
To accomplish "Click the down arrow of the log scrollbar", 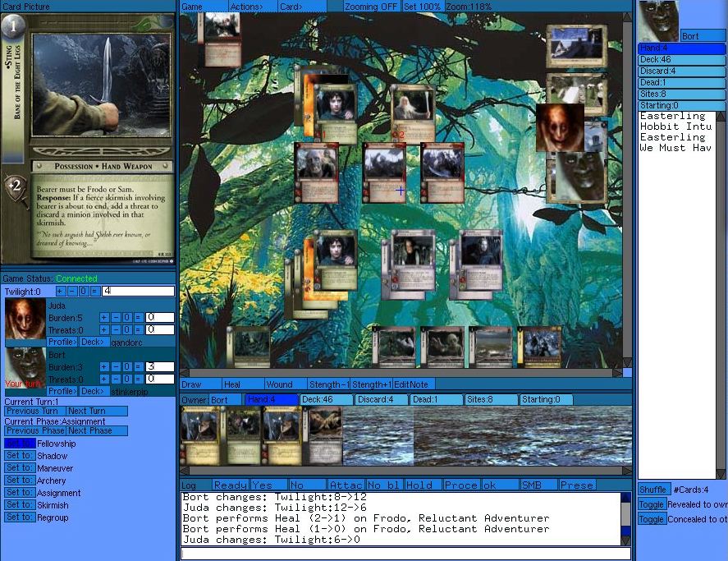I will point(625,541).
